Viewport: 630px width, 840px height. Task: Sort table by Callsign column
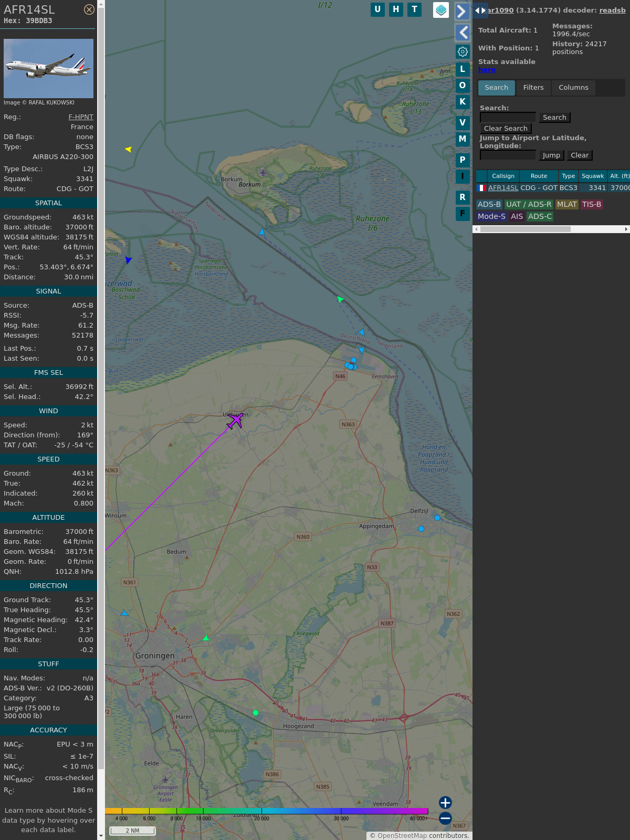point(503,176)
